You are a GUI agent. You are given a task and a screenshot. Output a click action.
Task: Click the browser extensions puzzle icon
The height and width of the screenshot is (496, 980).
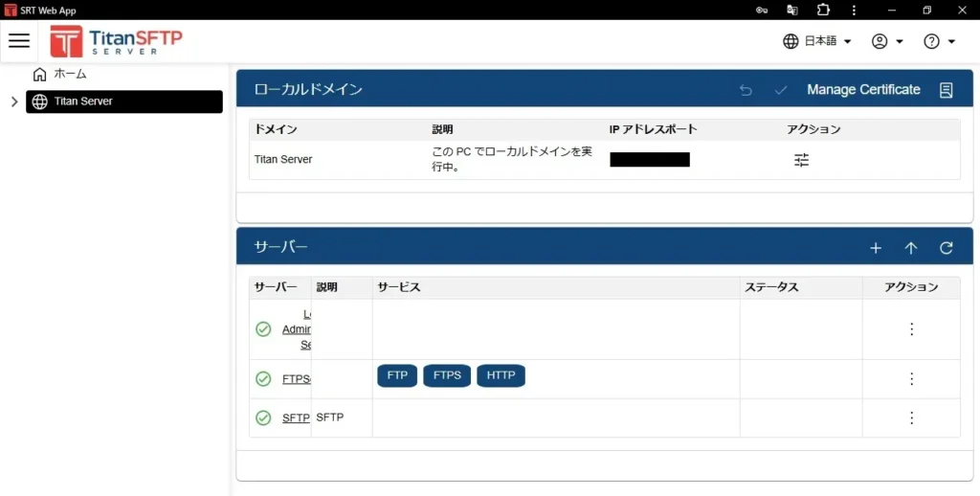[x=823, y=11]
